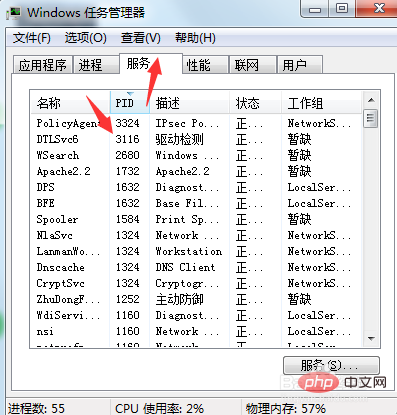This screenshot has width=397, height=415.
Task: Select the WdiServi... service row
Action: 195,315
